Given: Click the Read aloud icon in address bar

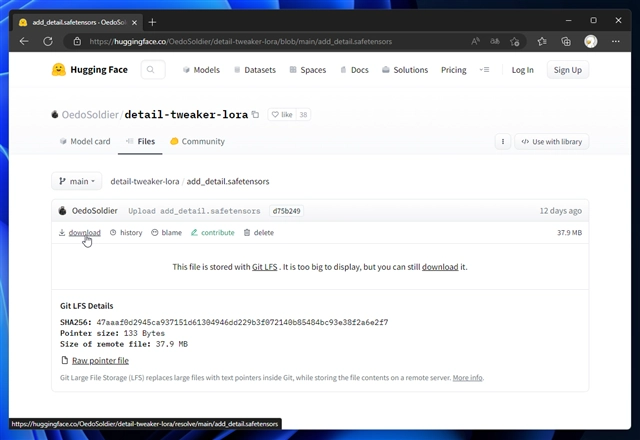Looking at the screenshot, I should 475,41.
